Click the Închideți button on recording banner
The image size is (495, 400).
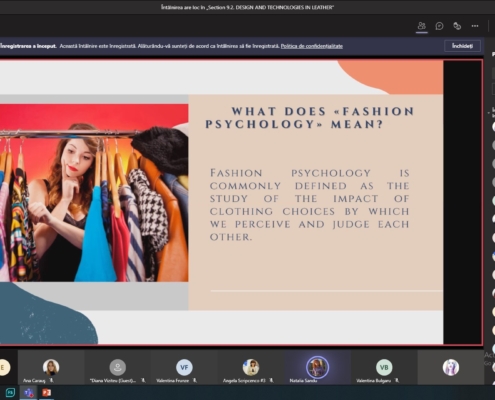click(462, 46)
